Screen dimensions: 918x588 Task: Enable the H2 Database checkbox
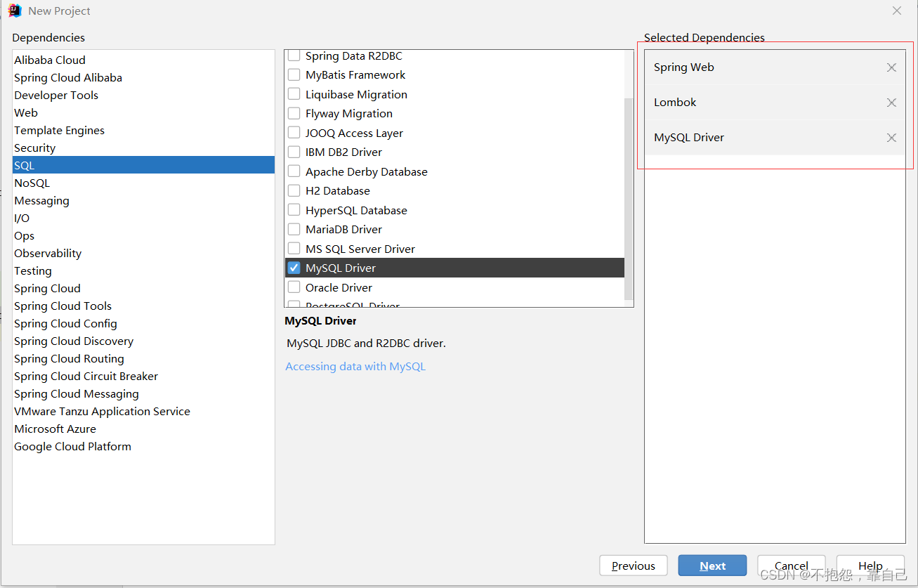point(294,190)
